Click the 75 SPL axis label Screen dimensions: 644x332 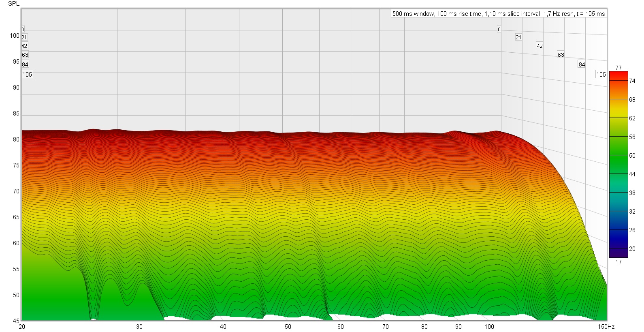(16, 165)
